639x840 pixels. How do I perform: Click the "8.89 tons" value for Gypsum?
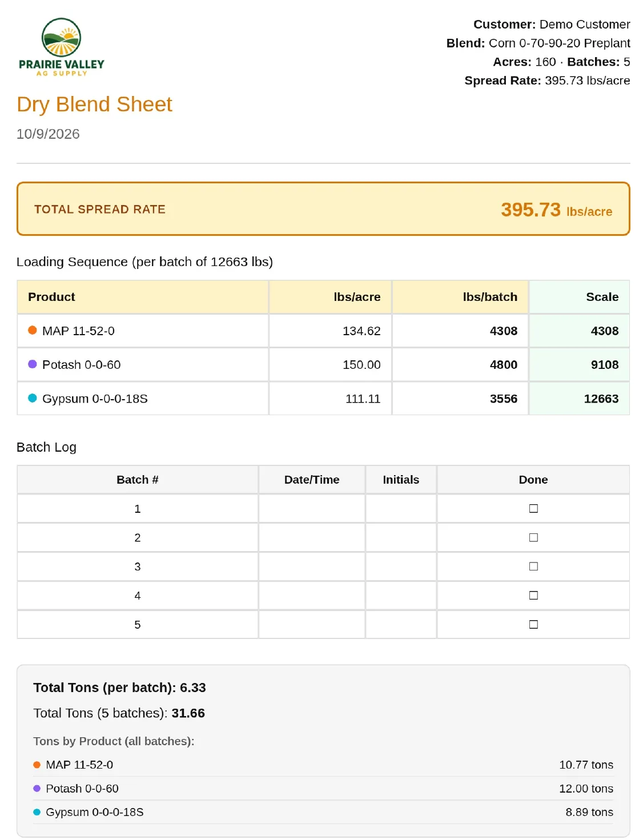pyautogui.click(x=589, y=812)
